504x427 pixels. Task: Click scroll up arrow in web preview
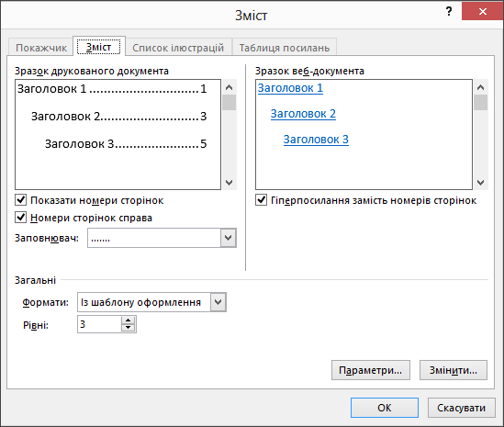point(480,87)
